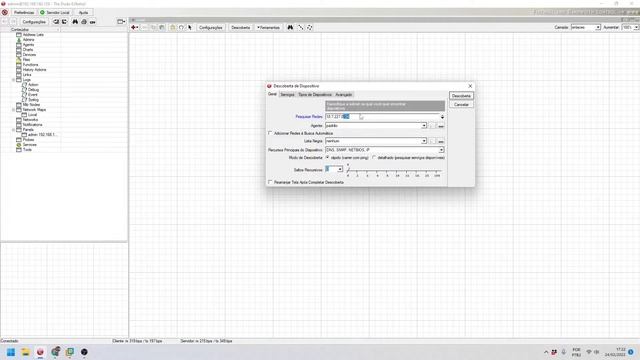The height and width of the screenshot is (360, 640).
Task: Select the hand drag tool in the map toolbar
Action: coord(181,27)
